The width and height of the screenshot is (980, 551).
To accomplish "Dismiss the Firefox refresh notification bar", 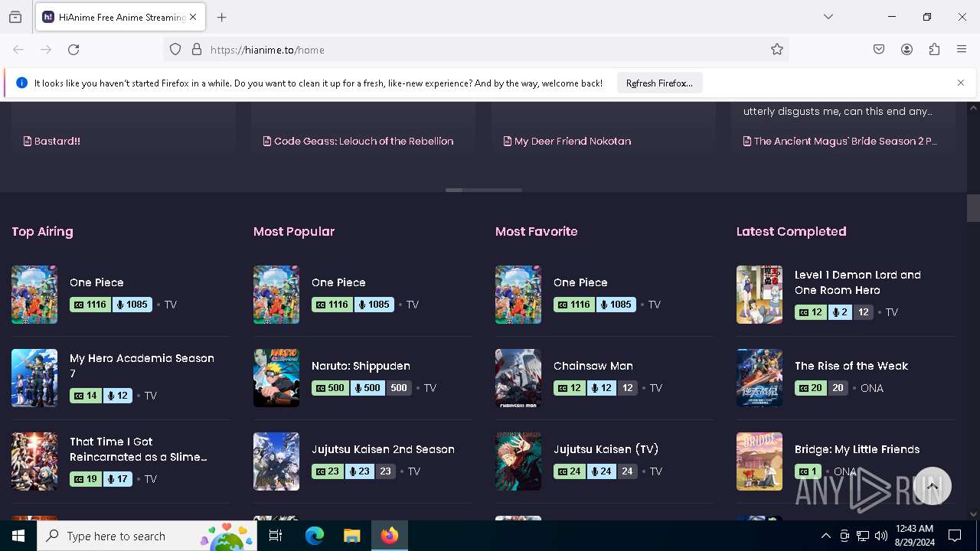I will [961, 83].
